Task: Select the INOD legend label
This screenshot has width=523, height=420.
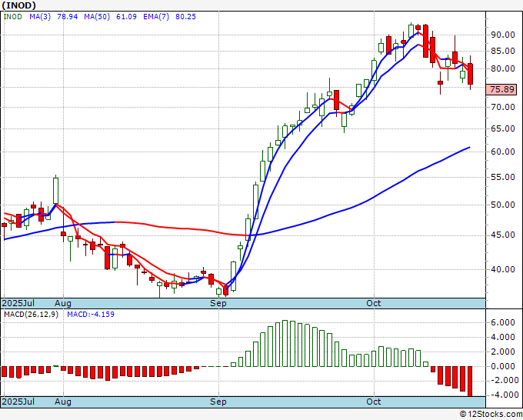Action: tap(12, 17)
